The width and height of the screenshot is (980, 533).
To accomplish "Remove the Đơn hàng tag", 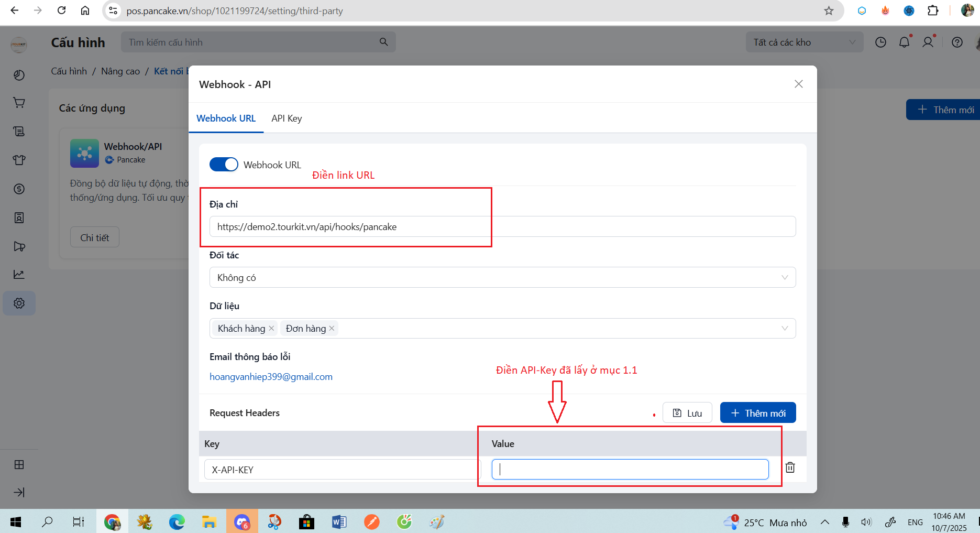I will (x=332, y=329).
